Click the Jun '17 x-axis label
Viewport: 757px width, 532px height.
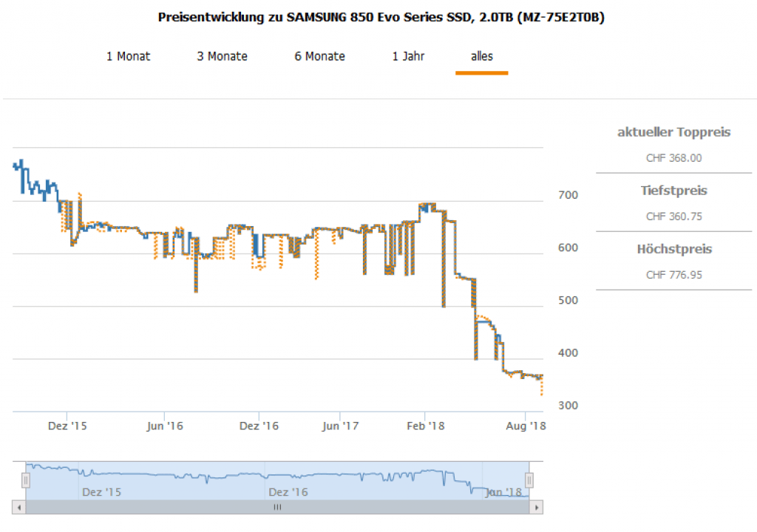(342, 426)
